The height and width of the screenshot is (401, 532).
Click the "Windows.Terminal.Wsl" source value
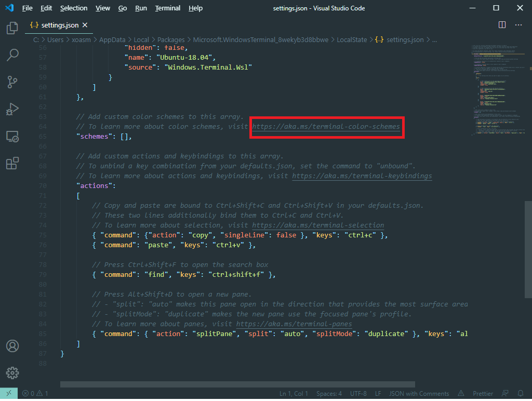coord(208,68)
